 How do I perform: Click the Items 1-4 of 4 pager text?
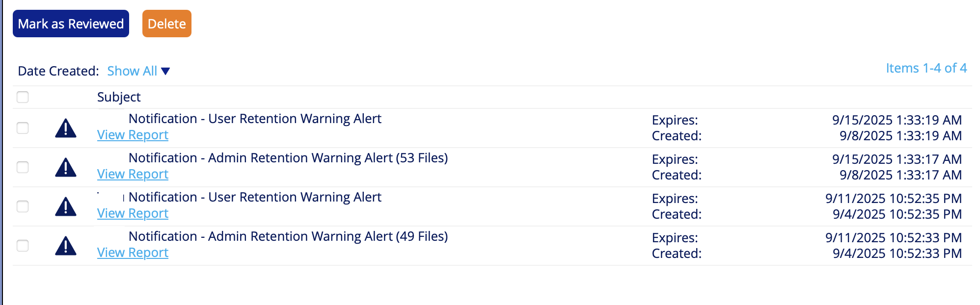click(x=926, y=68)
